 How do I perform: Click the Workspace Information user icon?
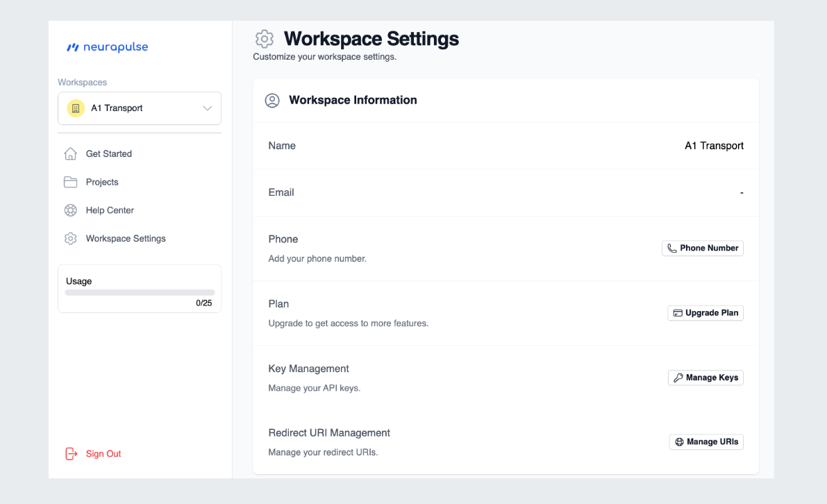[272, 100]
